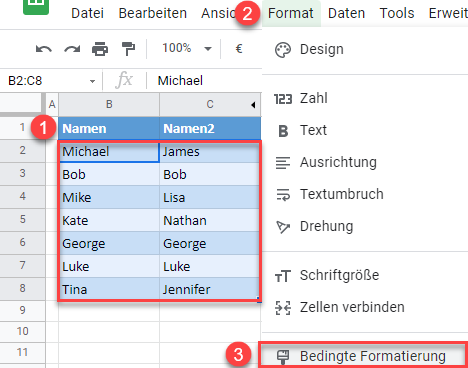The width and height of the screenshot is (468, 368).
Task: Click the bold B Text icon
Action: pos(283,131)
